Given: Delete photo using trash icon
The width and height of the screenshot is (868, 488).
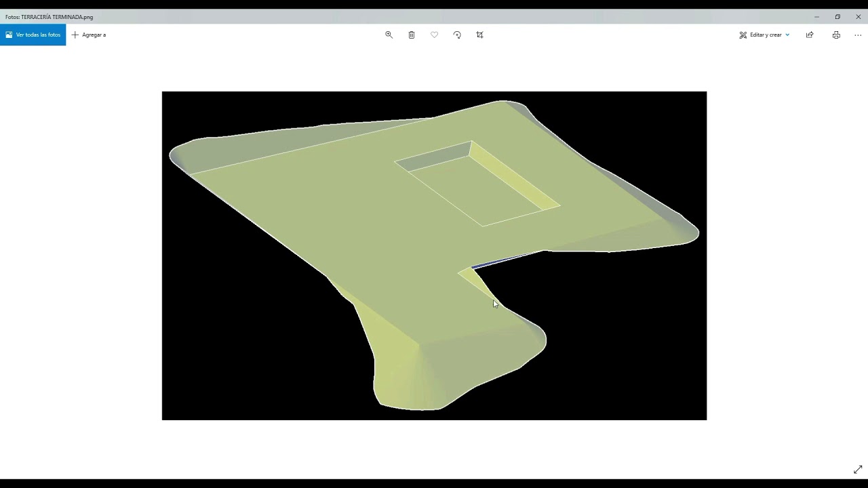Looking at the screenshot, I should 412,35.
